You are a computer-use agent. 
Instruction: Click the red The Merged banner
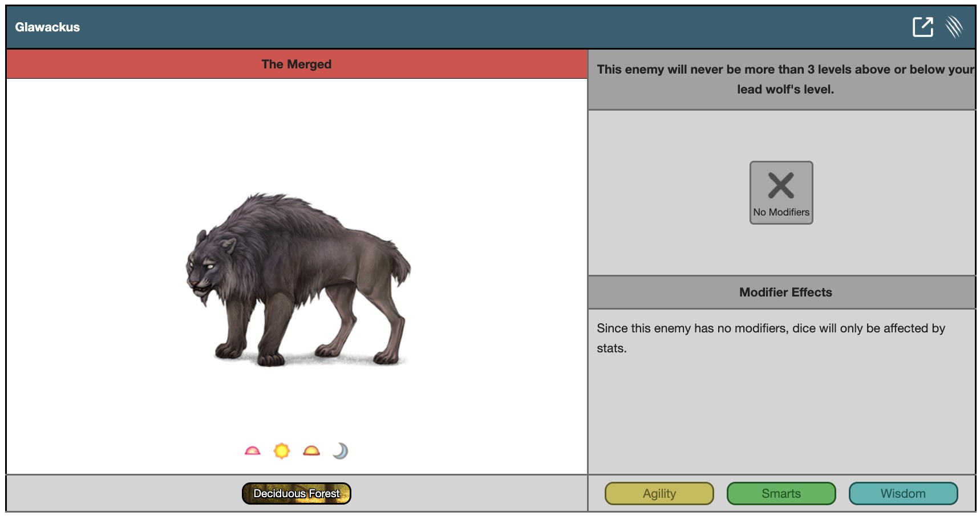click(296, 64)
